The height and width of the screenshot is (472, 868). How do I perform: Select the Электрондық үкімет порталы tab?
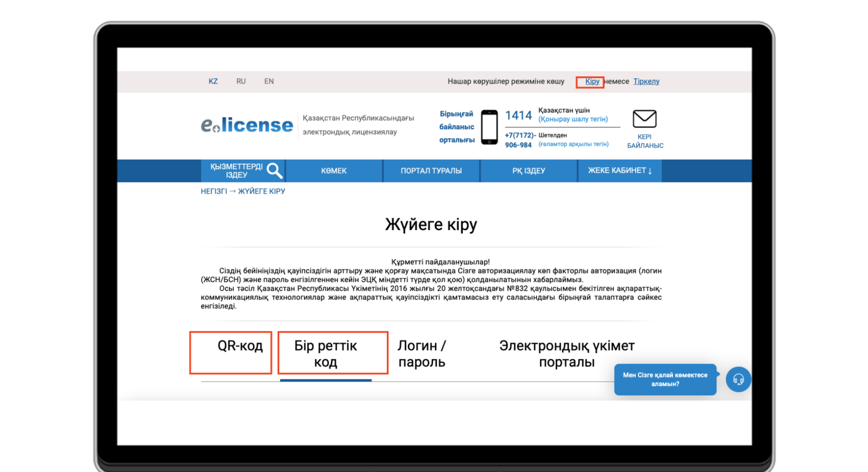point(566,354)
